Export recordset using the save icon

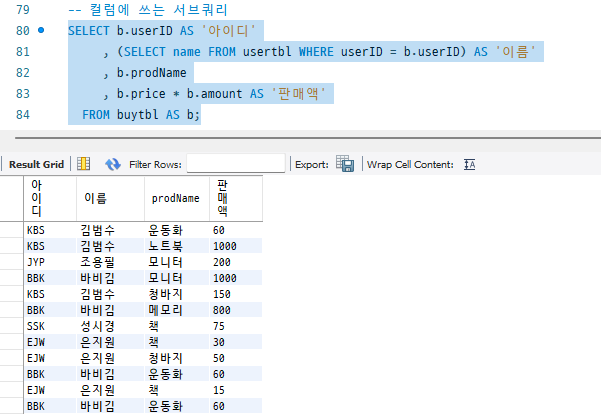345,164
